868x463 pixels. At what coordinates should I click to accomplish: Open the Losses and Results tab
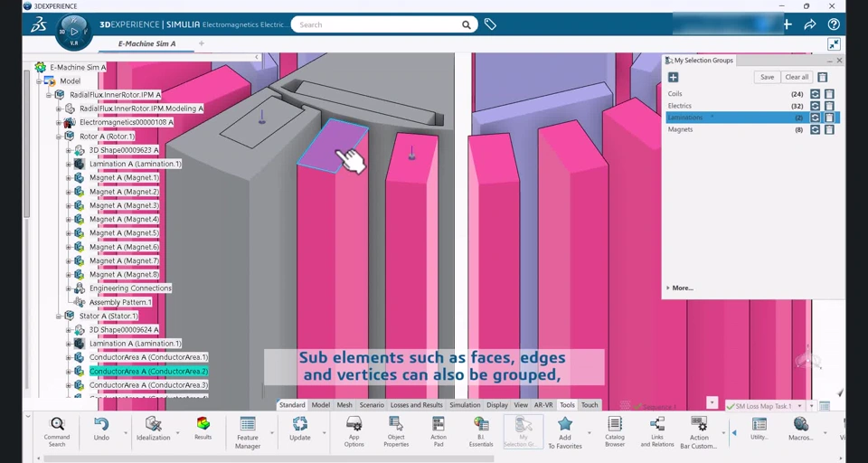[416, 405]
